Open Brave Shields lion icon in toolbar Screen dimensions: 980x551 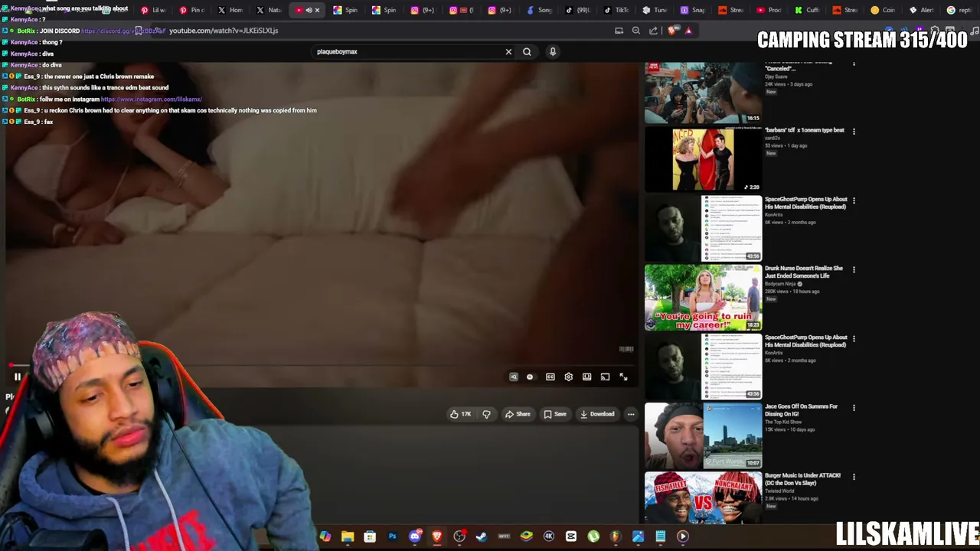click(x=671, y=31)
